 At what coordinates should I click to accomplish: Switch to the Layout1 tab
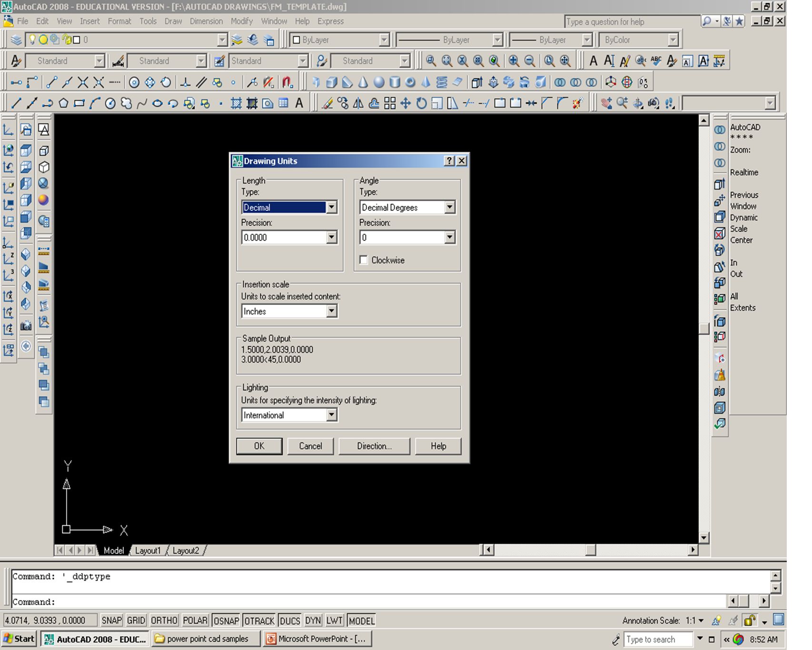148,550
